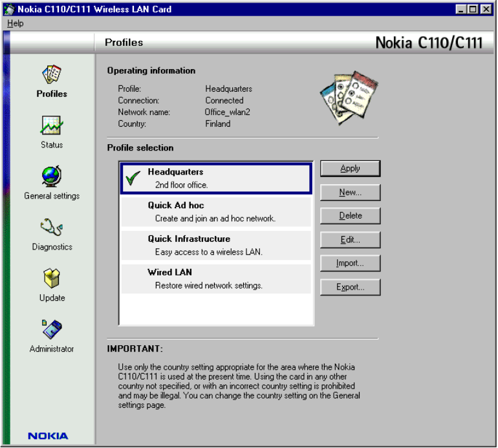
Task: Click the Diagnostics label
Action: (52, 247)
